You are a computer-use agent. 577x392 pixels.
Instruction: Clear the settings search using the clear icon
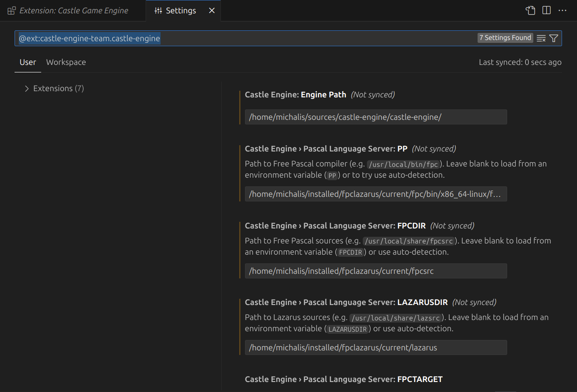pyautogui.click(x=541, y=38)
